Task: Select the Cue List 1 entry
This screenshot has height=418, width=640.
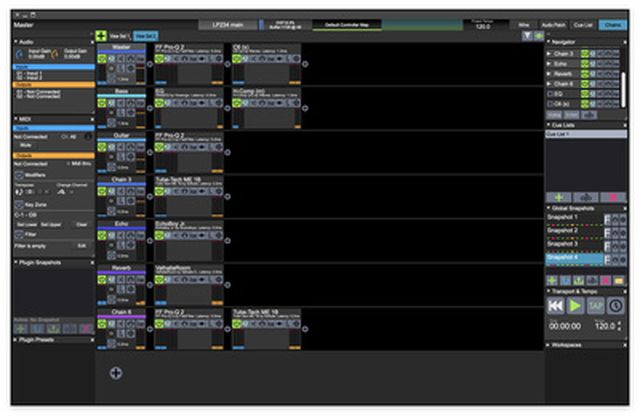Action: point(586,134)
